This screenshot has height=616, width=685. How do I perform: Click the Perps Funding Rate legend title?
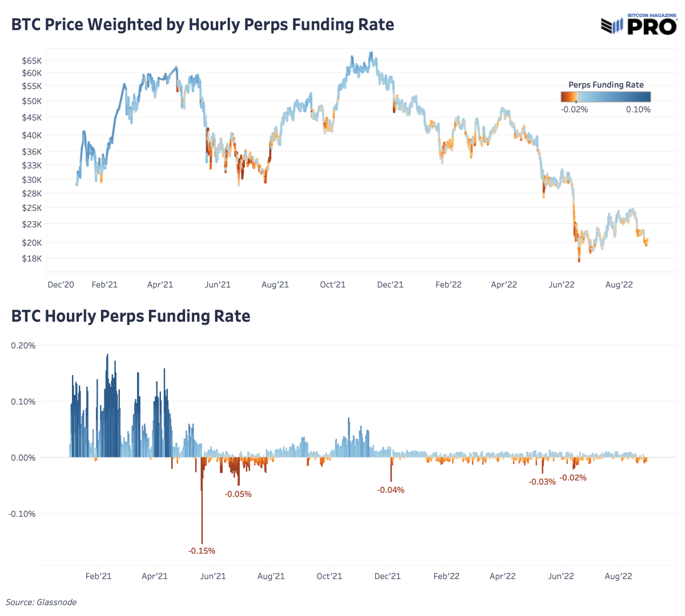(606, 85)
